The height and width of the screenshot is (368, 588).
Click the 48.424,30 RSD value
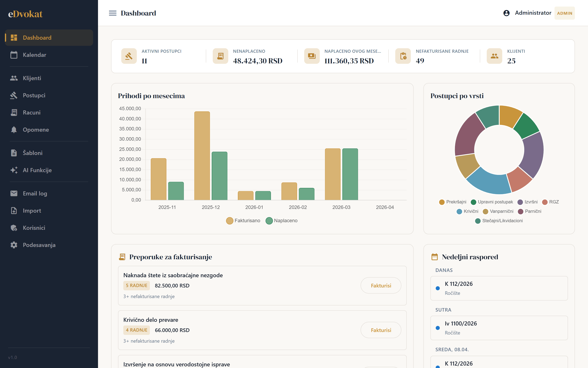(257, 61)
